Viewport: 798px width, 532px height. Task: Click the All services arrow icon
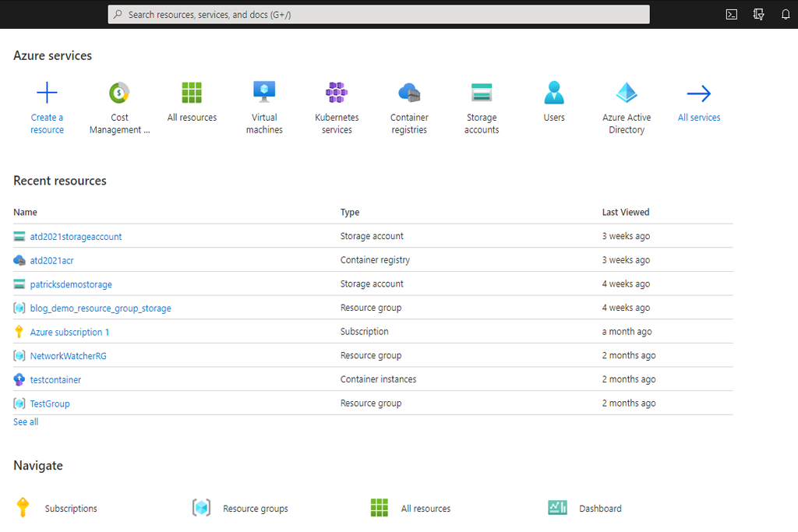pos(699,93)
